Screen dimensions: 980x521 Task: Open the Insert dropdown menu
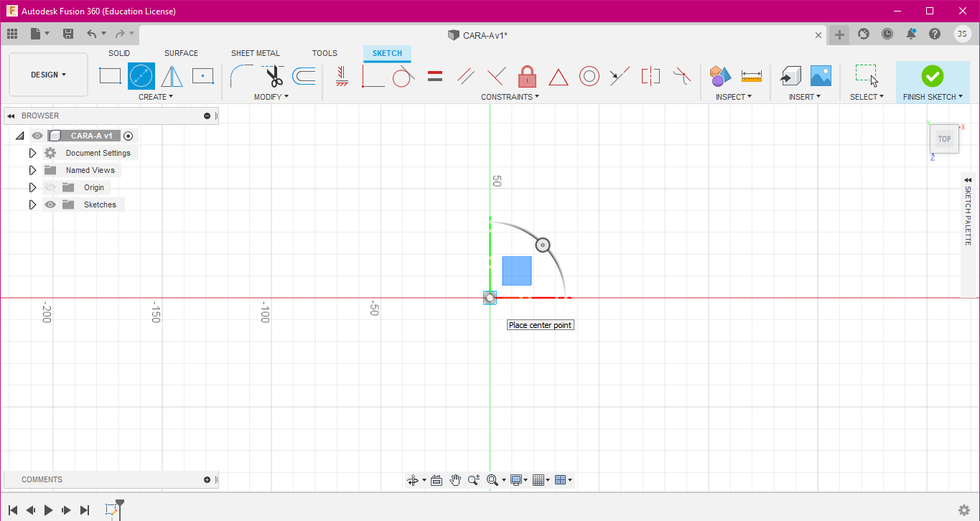tap(805, 97)
